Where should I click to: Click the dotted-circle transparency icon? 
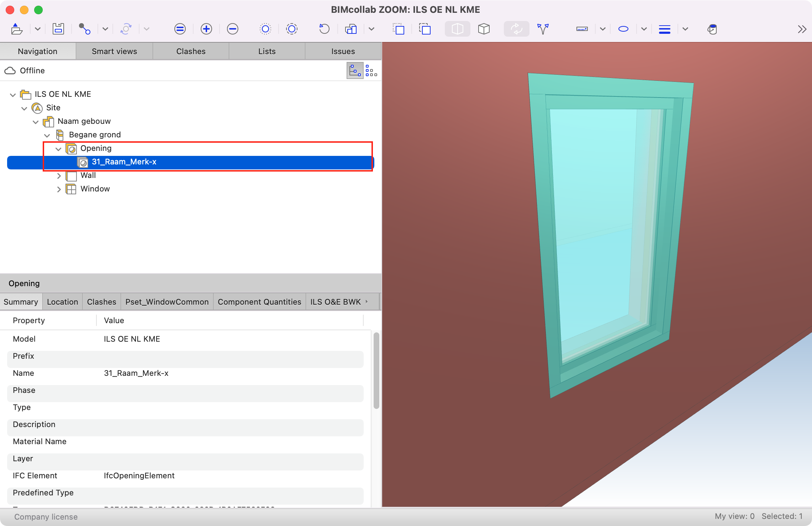click(265, 29)
